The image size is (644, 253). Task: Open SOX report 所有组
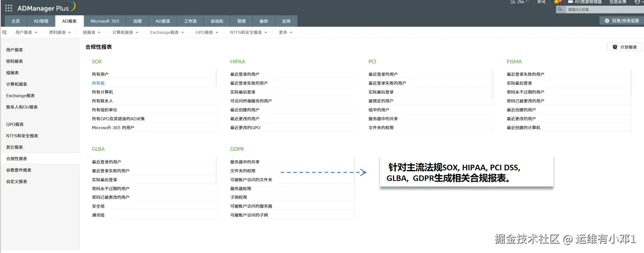pyautogui.click(x=98, y=83)
